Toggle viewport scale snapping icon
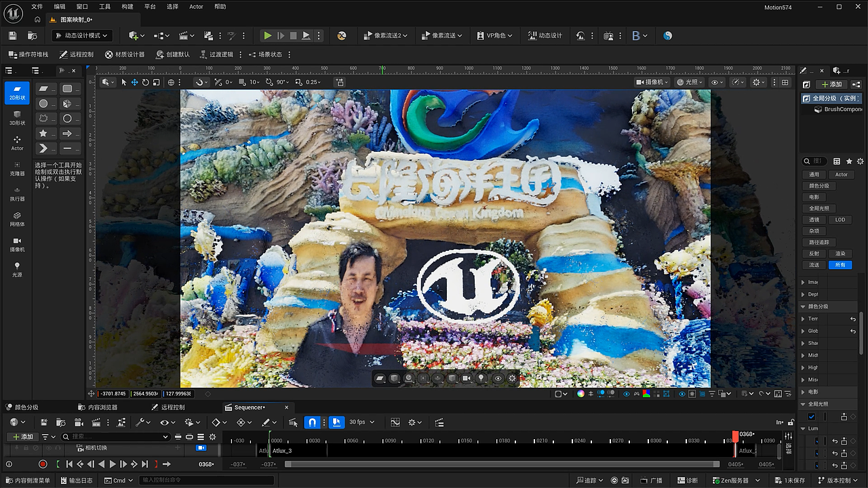Image resolution: width=868 pixels, height=488 pixels. point(299,82)
